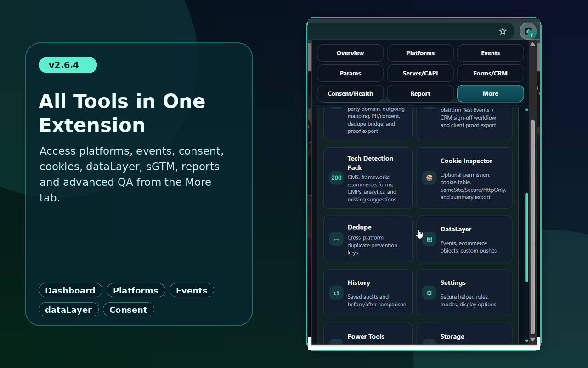Click 'Secure helper, rules, modes, display options' text
This screenshot has height=368, width=588.
[468, 300]
